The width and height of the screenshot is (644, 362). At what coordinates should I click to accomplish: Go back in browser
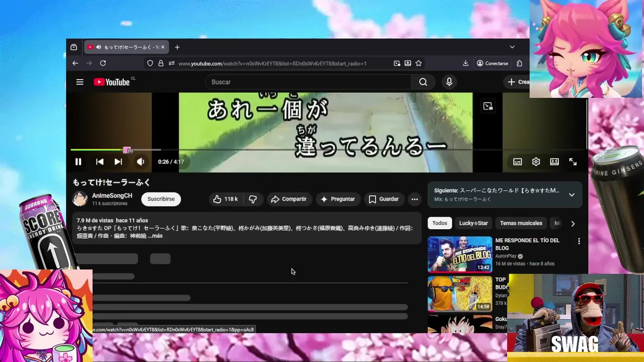coord(75,63)
